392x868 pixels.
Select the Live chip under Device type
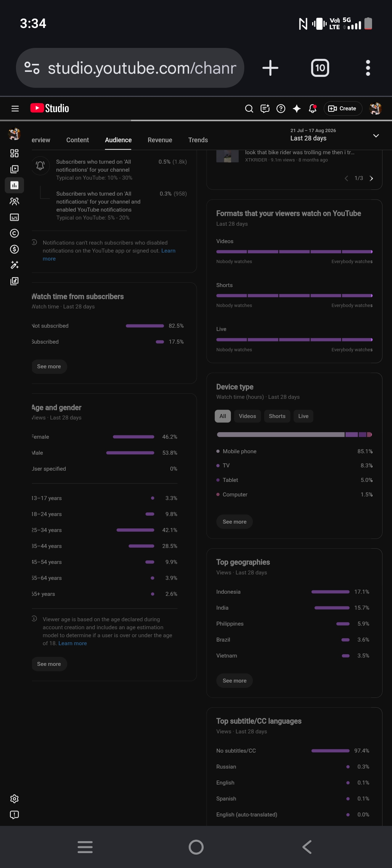coord(303,416)
